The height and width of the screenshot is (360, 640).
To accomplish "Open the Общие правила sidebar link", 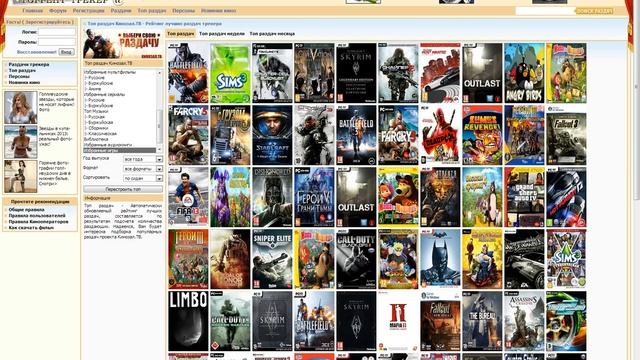I will (27, 210).
